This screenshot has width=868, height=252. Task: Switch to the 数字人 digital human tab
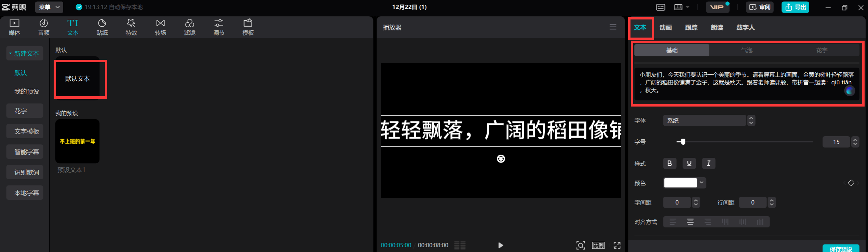click(x=745, y=27)
